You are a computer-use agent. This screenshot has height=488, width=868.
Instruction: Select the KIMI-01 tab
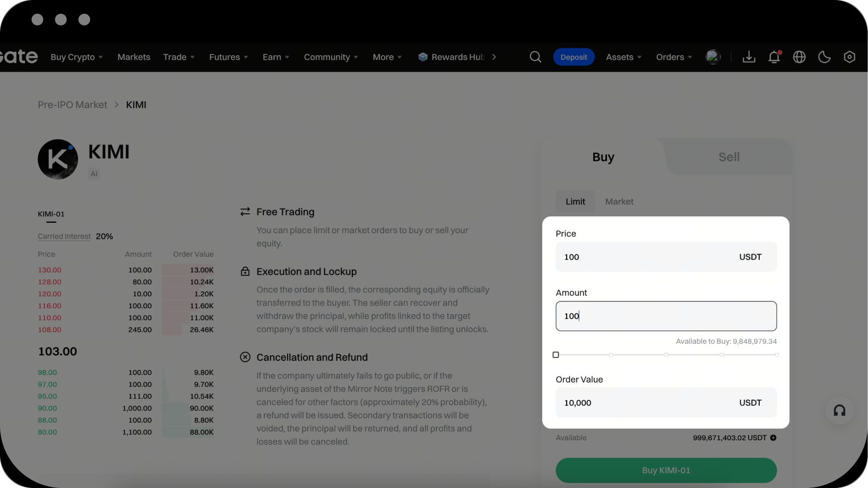click(x=51, y=214)
